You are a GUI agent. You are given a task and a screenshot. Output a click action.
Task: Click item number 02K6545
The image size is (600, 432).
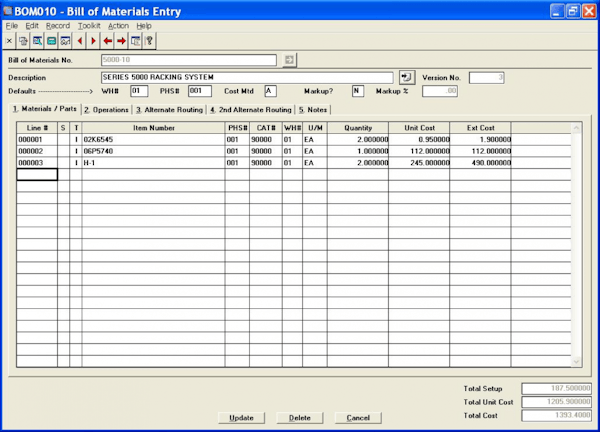click(98, 140)
